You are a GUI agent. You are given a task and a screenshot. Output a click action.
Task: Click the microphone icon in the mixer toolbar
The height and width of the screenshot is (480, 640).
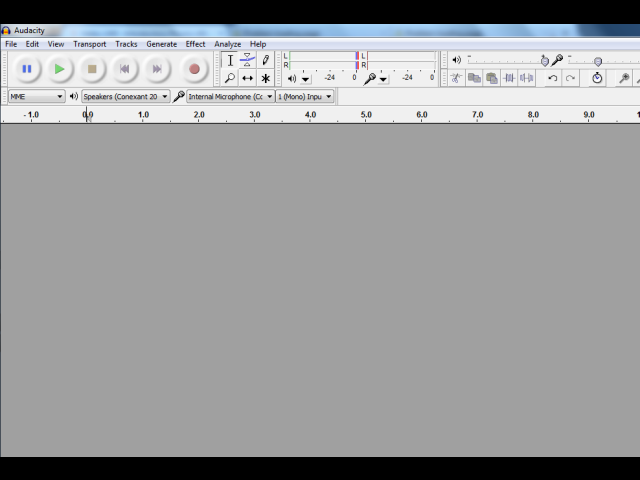557,60
